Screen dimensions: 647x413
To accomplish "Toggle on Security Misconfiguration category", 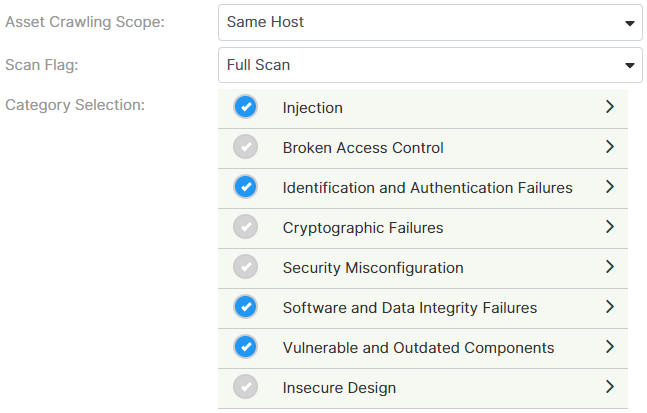I will pyautogui.click(x=245, y=268).
